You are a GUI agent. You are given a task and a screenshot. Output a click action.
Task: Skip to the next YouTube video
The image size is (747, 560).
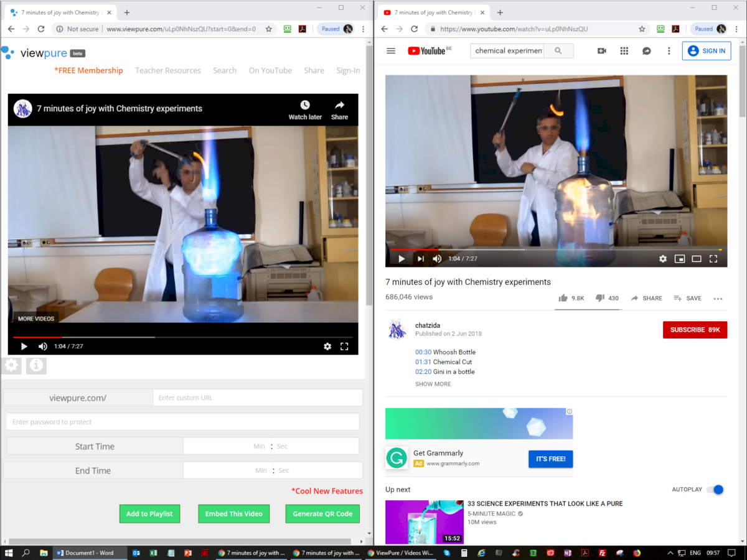coord(420,259)
